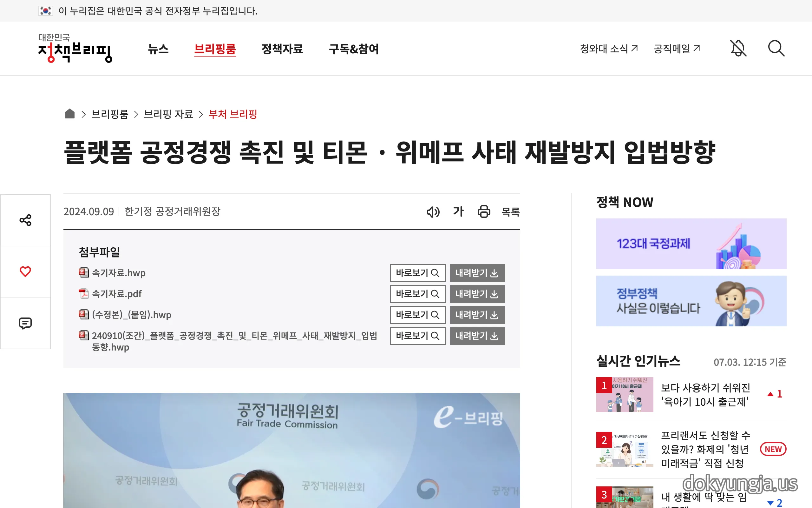The image size is (812, 508).
Task: Click hwp file icon beside 속기자료.hwp
Action: [x=83, y=272]
